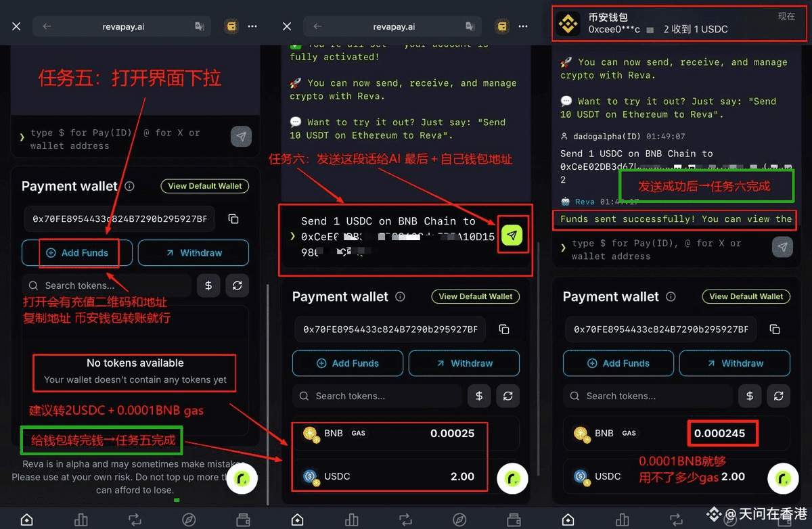This screenshot has height=529, width=812.
Task: Open the translate icon in middle screenshot
Action: pyautogui.click(x=470, y=27)
